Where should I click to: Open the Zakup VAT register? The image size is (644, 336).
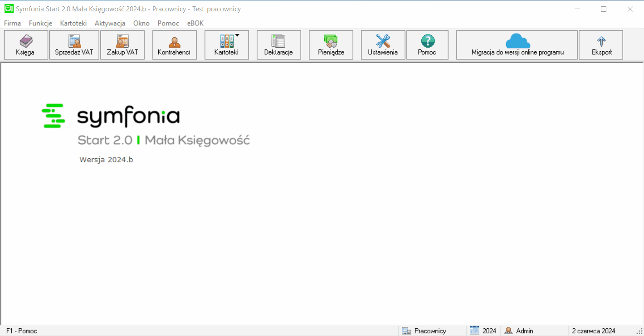click(x=122, y=45)
